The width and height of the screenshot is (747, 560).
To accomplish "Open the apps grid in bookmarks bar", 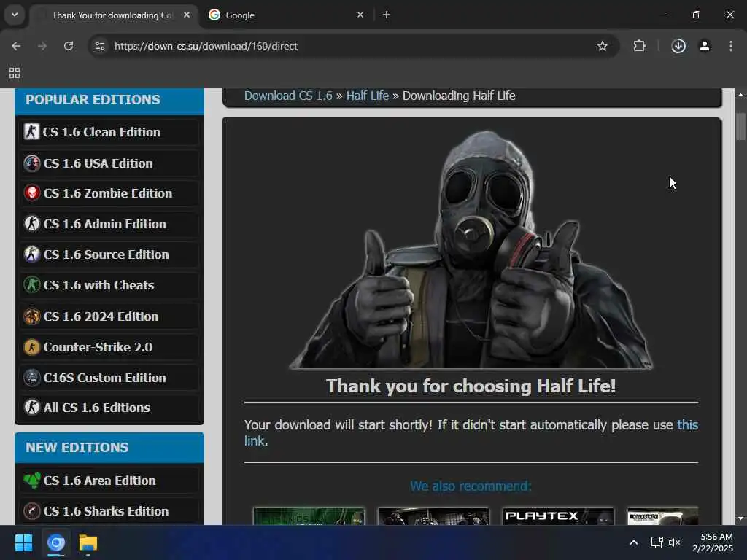I will coord(15,73).
